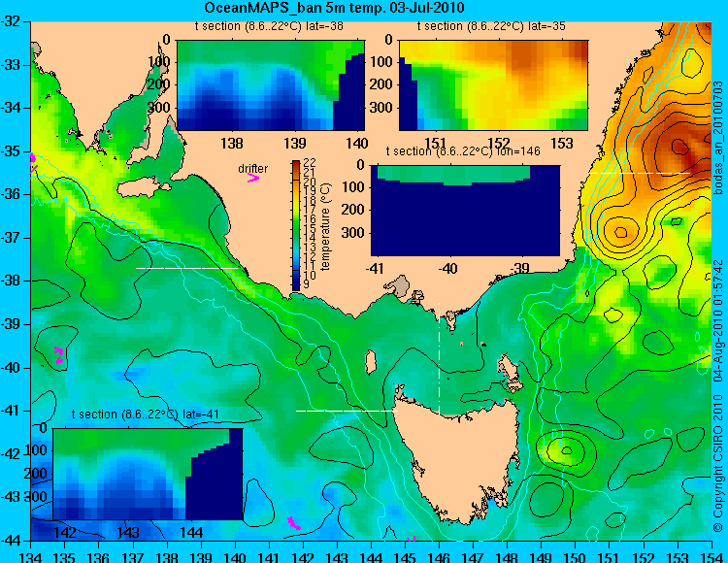
Task: Click the '150' label on bottom longitude axis
Action: click(x=576, y=556)
